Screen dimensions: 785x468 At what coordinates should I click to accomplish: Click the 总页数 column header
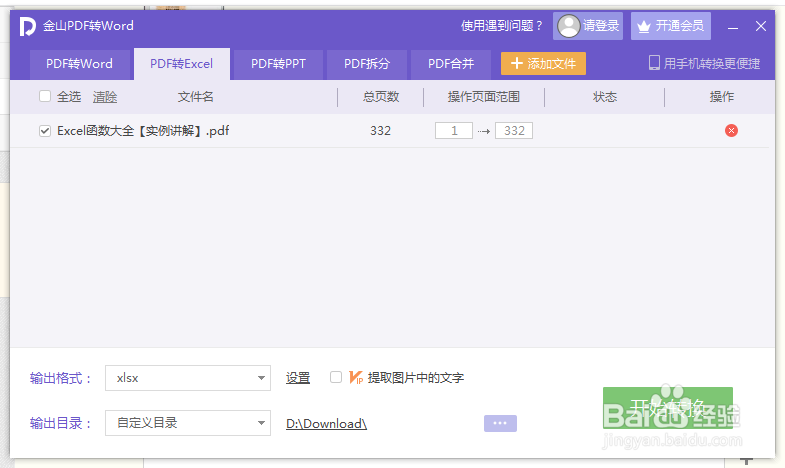click(381, 97)
